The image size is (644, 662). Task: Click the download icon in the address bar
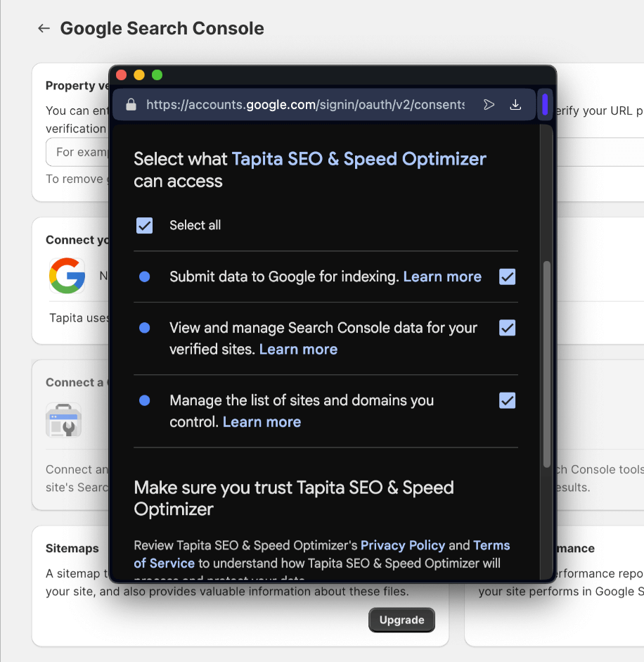(x=515, y=104)
